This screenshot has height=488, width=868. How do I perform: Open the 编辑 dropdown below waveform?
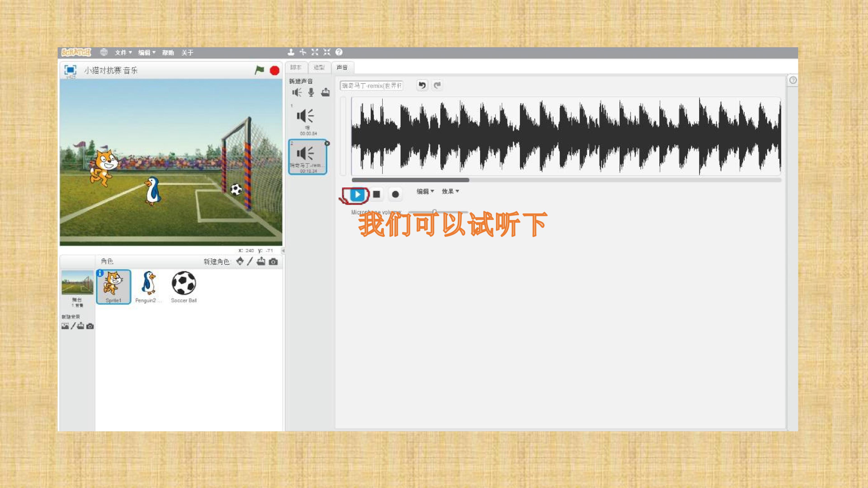425,191
